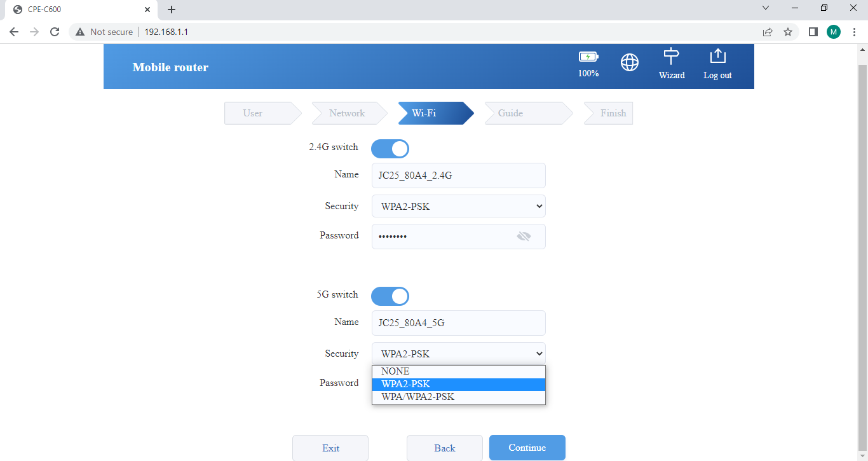Collapse the 5G Security dropdown
868x461 pixels.
(459, 354)
